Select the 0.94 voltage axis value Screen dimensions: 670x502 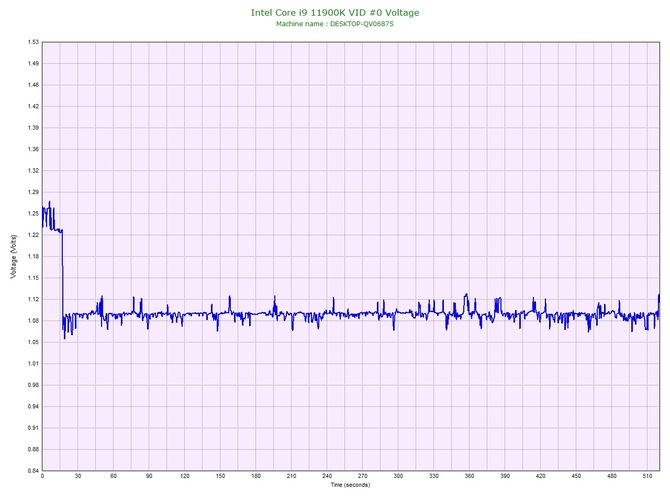pyautogui.click(x=33, y=406)
